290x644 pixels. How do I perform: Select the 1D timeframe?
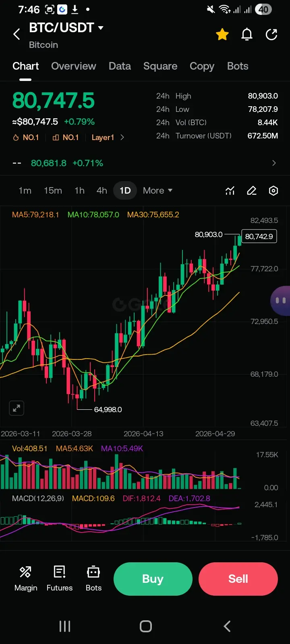pos(125,190)
